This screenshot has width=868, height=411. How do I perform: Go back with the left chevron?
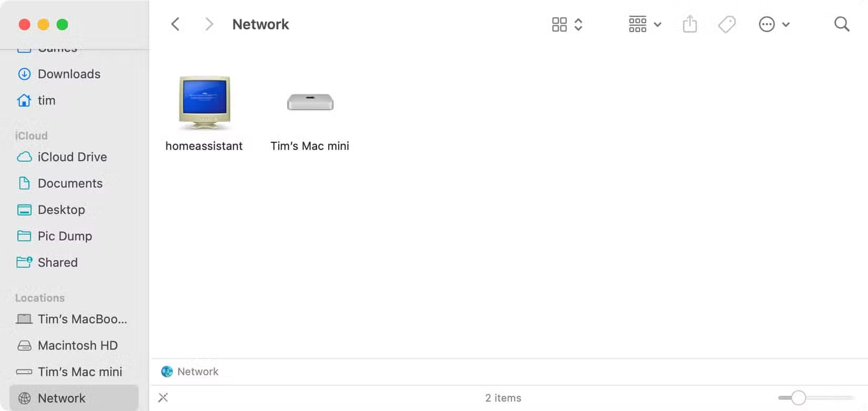[x=176, y=24]
